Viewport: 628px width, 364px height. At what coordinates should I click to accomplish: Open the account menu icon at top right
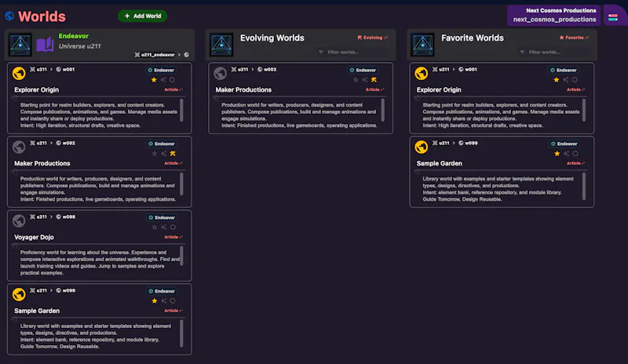click(613, 17)
